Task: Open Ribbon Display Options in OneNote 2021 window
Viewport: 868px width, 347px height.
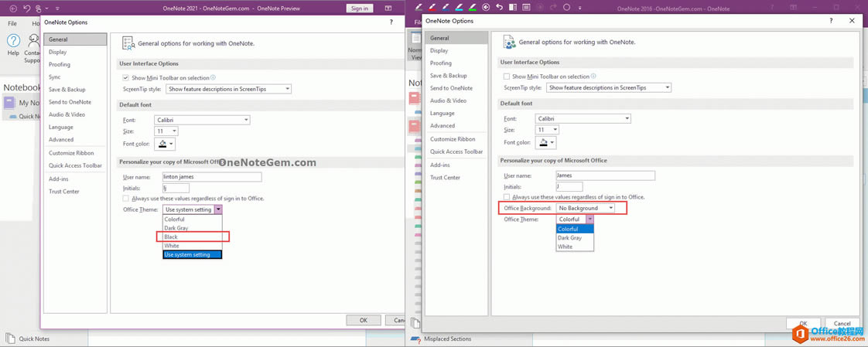Action: click(388, 9)
